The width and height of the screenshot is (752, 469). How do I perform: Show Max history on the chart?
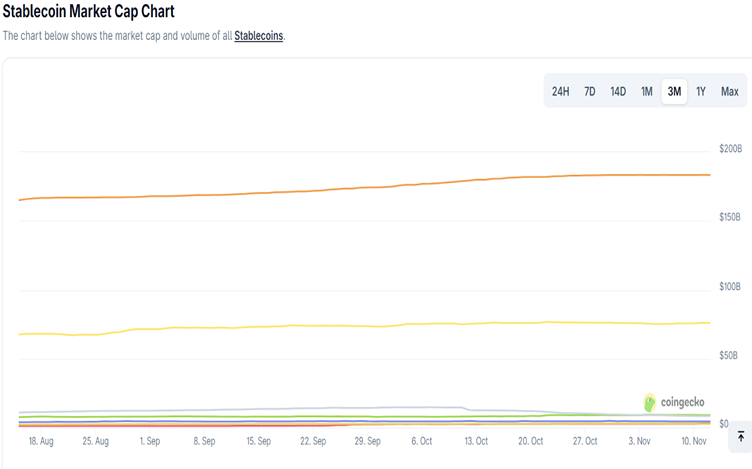[730, 92]
